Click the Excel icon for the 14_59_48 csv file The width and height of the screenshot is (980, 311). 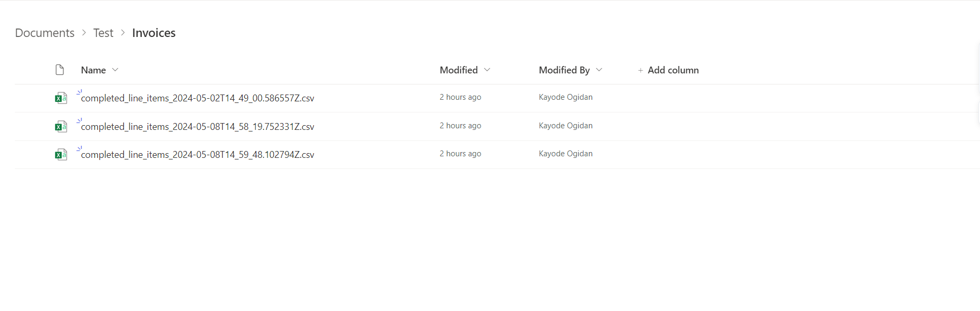click(x=61, y=154)
